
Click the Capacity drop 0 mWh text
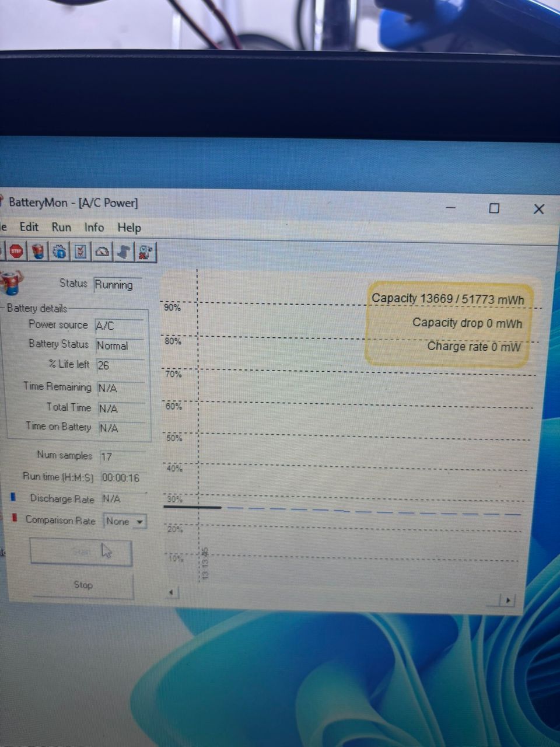pyautogui.click(x=467, y=323)
